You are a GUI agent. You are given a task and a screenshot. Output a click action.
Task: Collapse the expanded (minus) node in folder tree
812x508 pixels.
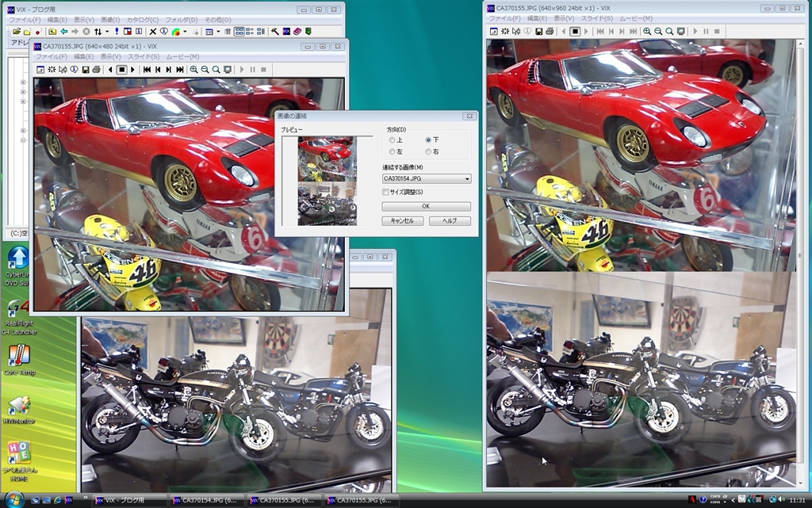pyautogui.click(x=23, y=140)
